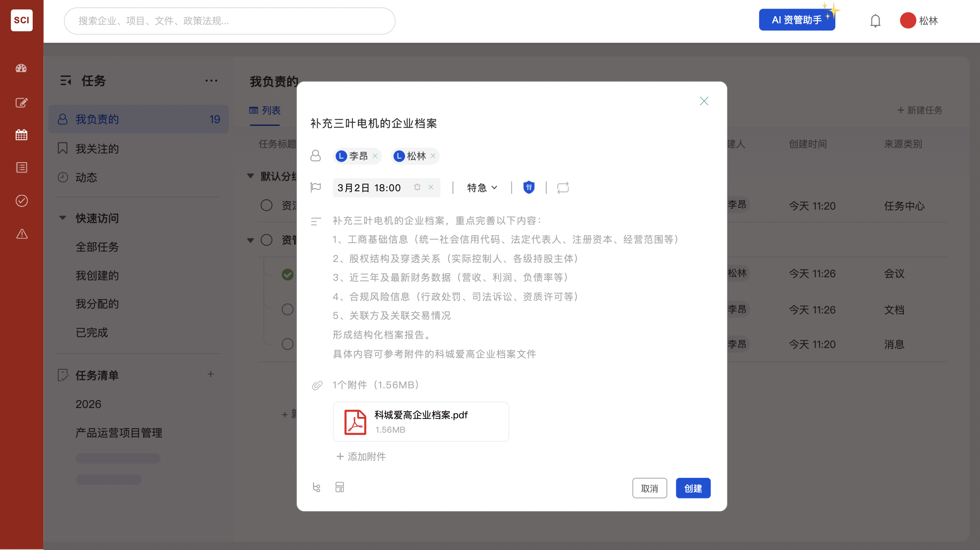Collapse the 默认分组 group

tap(251, 176)
